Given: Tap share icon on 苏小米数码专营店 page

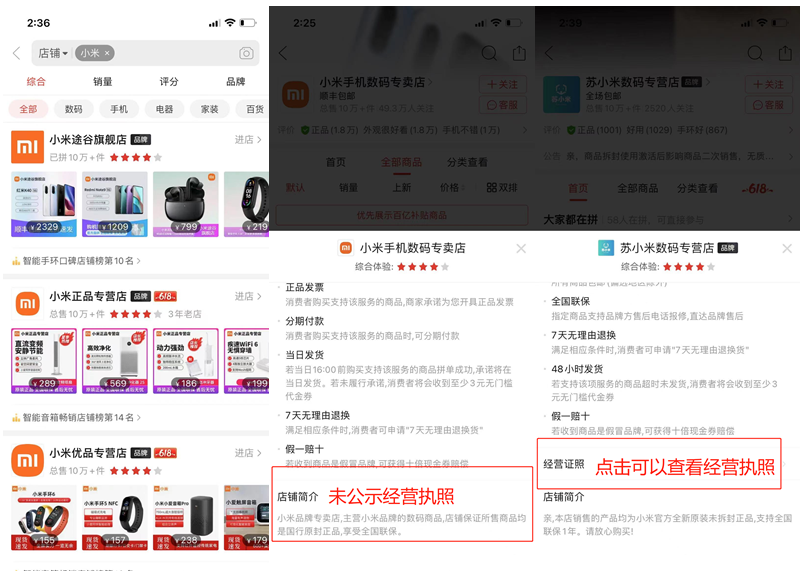Looking at the screenshot, I should coord(785,53).
